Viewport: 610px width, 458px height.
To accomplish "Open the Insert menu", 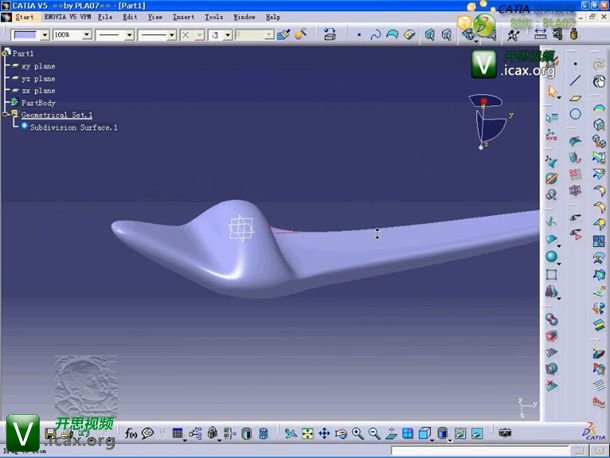I will pos(184,17).
